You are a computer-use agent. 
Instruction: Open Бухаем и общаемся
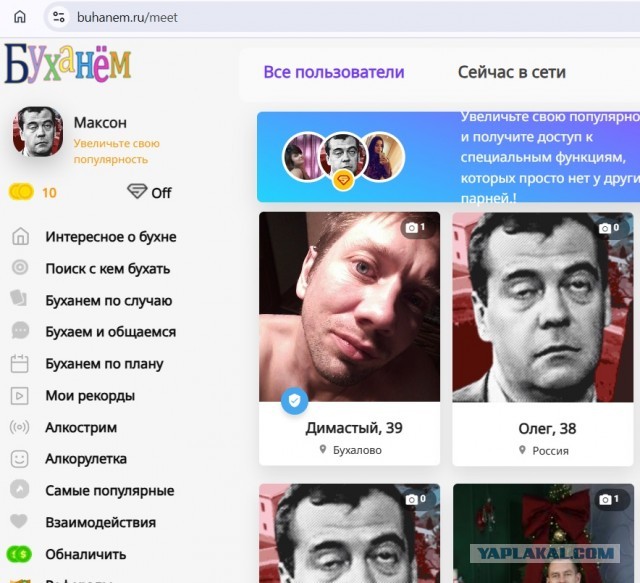(111, 332)
